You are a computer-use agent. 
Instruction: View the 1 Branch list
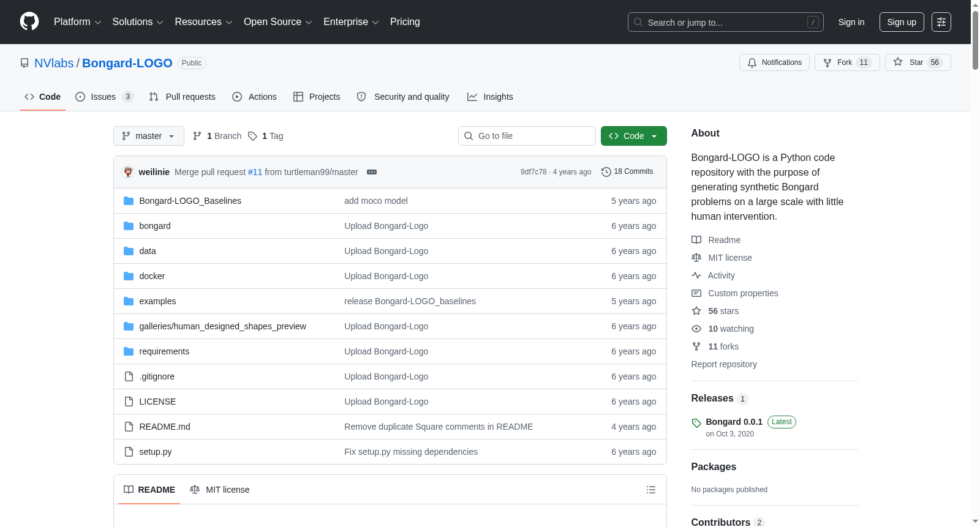click(217, 136)
